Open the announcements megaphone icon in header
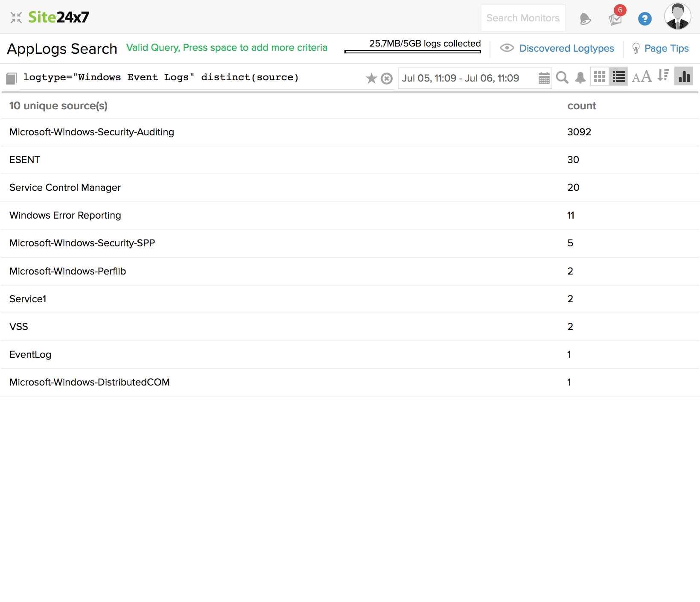700x602 pixels. tap(585, 19)
